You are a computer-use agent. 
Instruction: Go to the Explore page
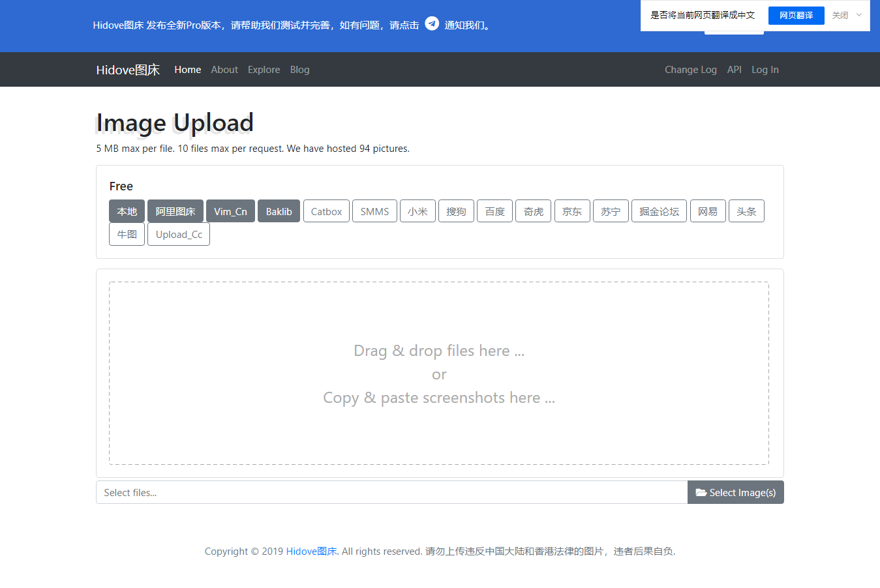(264, 70)
